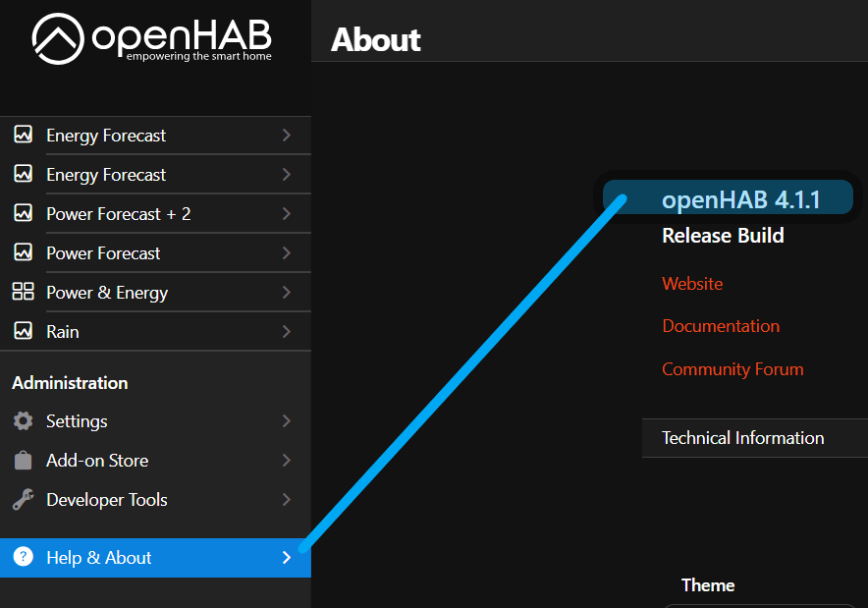
Task: Open the Rain page label
Action: [x=63, y=332]
